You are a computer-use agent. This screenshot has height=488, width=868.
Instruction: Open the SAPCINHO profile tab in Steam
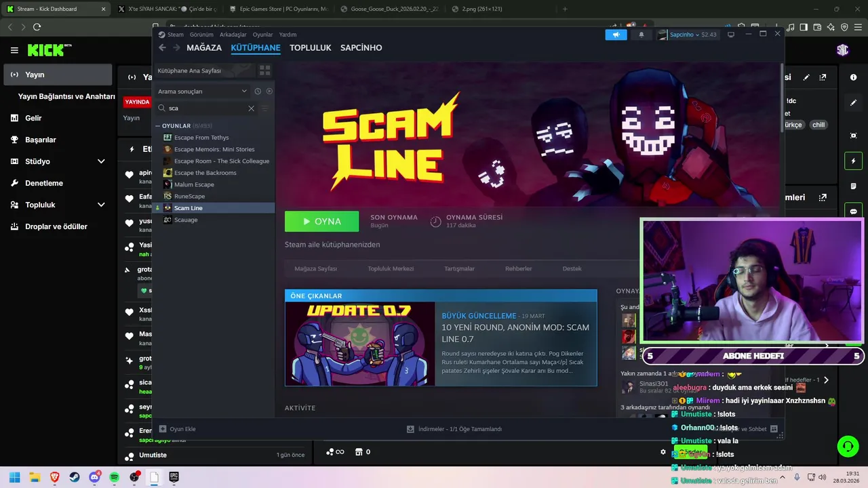pyautogui.click(x=361, y=47)
